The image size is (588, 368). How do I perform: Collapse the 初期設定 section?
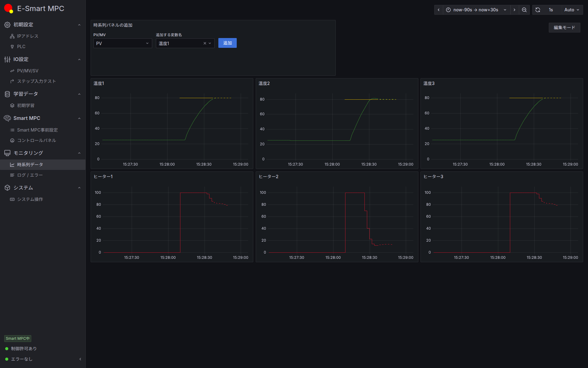pos(79,25)
